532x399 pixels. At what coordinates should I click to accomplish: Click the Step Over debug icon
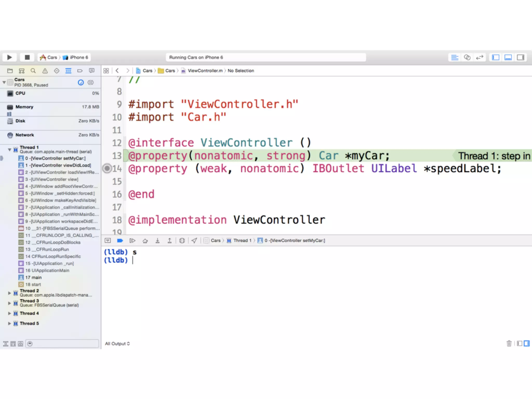pos(145,241)
